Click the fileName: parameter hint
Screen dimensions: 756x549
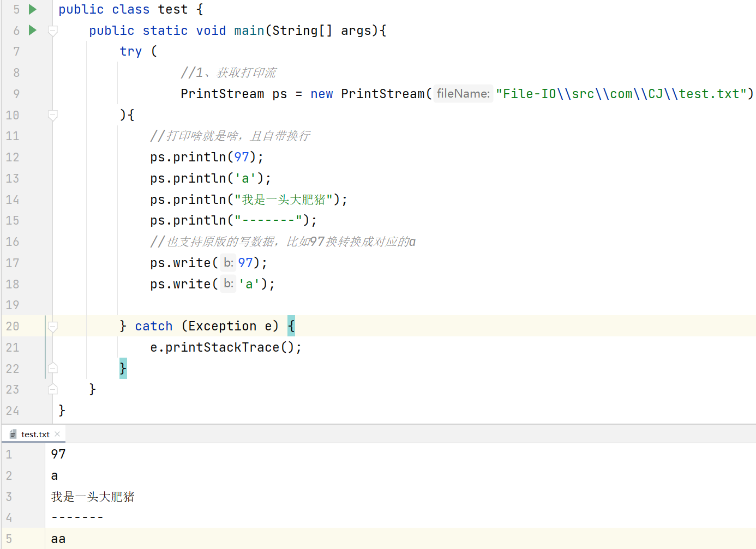click(x=463, y=94)
